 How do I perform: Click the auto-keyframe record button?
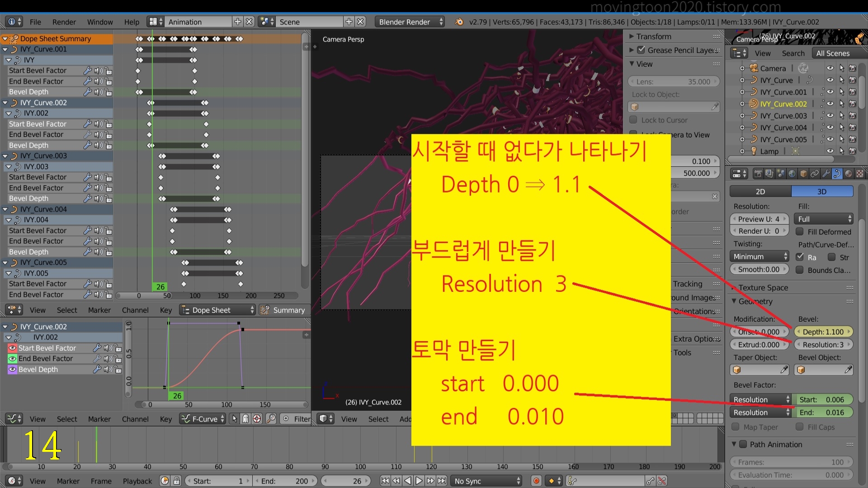(x=536, y=481)
